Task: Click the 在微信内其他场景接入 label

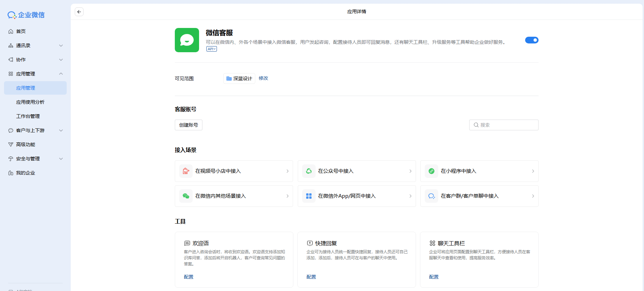Action: pos(221,196)
